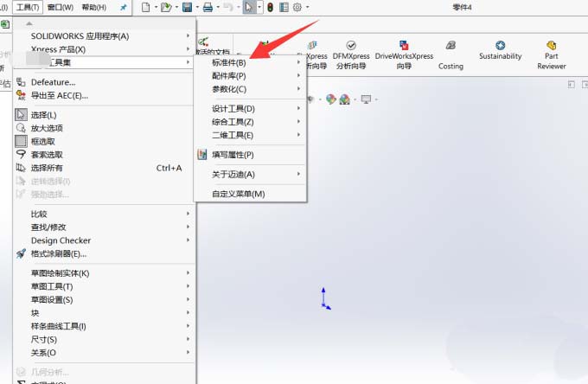Open 综合工具(Z) submenu
The width and height of the screenshot is (588, 384).
(250, 122)
